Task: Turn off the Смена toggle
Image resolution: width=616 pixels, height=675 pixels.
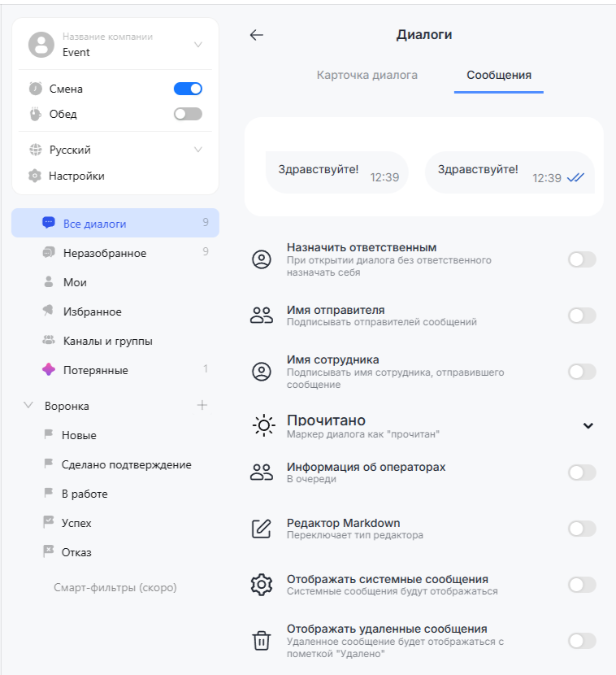Action: click(x=188, y=89)
